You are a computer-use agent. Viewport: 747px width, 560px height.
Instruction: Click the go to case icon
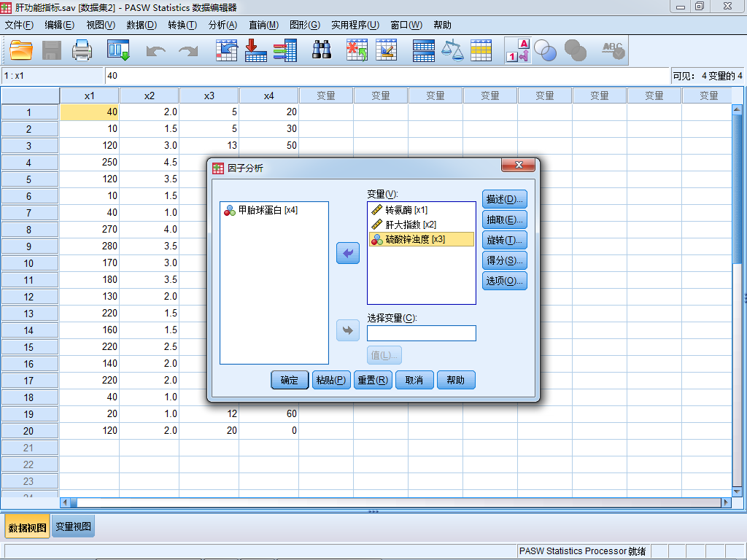(226, 50)
